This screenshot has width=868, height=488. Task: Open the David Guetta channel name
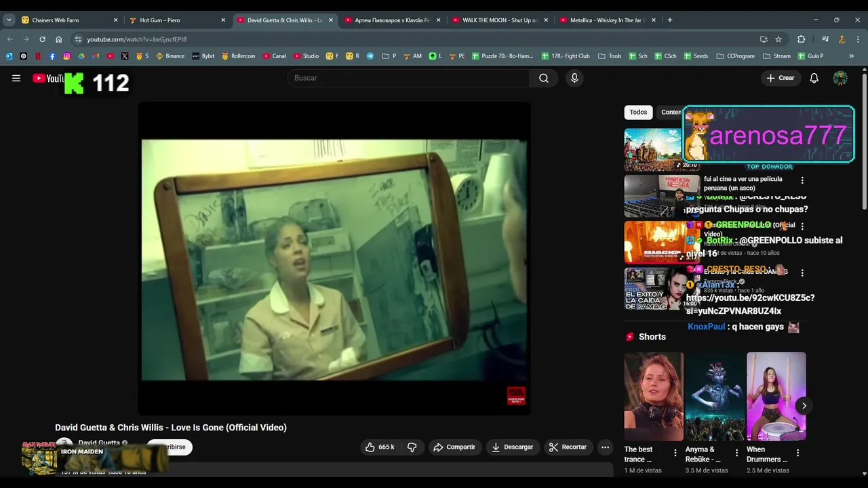(x=99, y=443)
